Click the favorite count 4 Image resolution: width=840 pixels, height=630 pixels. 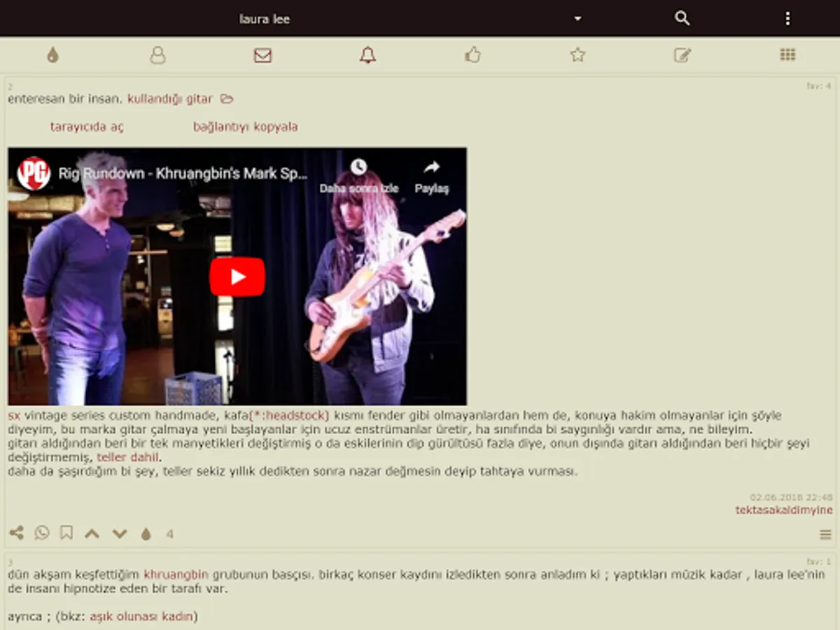(169, 534)
